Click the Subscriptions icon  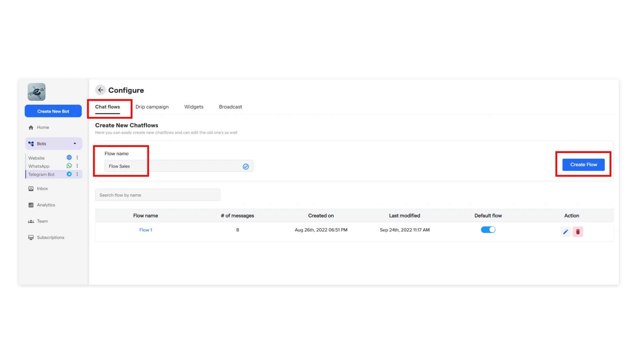click(31, 238)
